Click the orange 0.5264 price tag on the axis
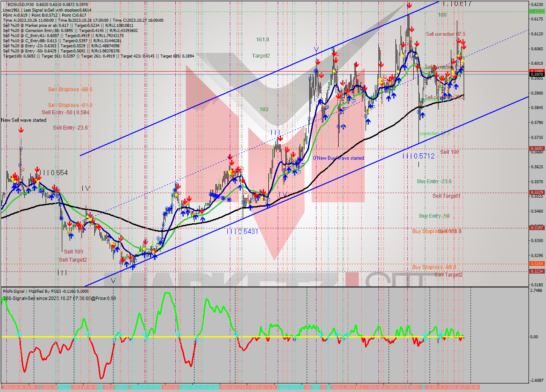The height and width of the screenshot is (392, 546). point(536,264)
